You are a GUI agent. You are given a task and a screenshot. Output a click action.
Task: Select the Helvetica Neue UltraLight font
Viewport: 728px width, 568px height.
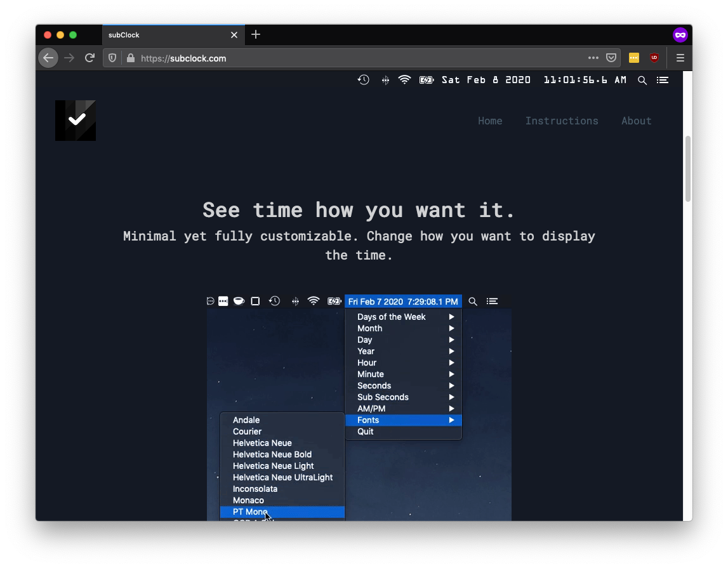point(282,477)
